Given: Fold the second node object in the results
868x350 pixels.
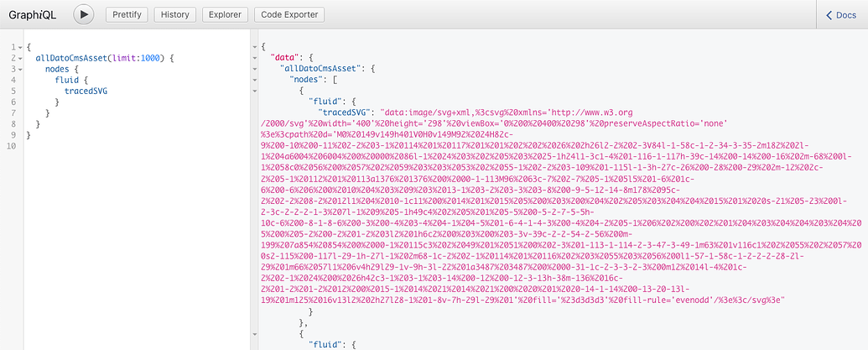Looking at the screenshot, I should pos(255,333).
